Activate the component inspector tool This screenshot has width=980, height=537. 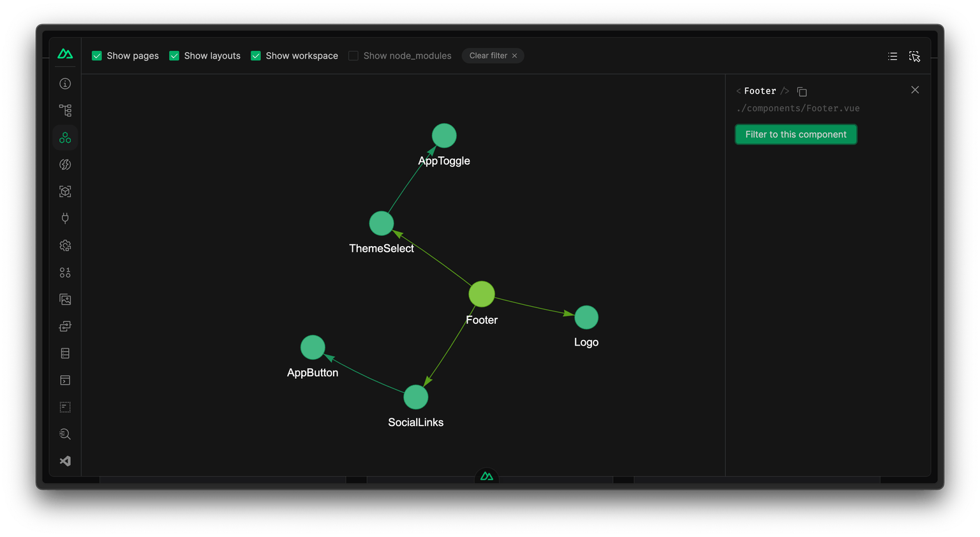914,56
